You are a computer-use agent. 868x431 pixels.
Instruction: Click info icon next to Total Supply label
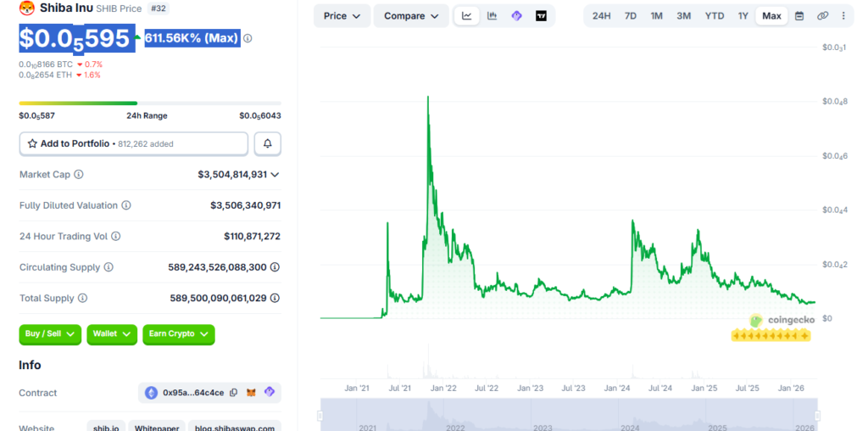coord(82,298)
